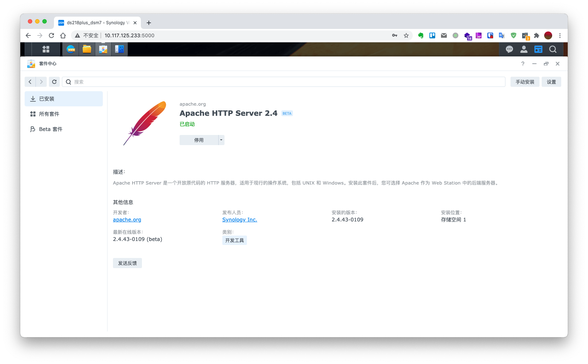The image size is (588, 364).
Task: Go forward in Package Center navigation
Action: pyautogui.click(x=41, y=82)
